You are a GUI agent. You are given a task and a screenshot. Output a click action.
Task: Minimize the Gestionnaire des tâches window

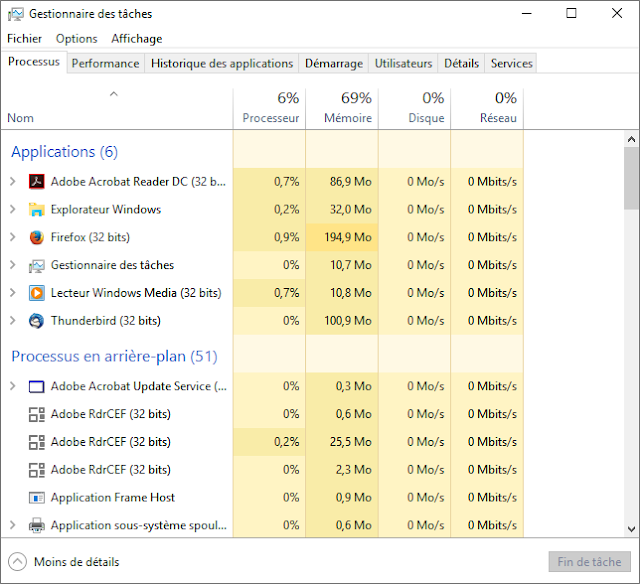click(x=527, y=13)
